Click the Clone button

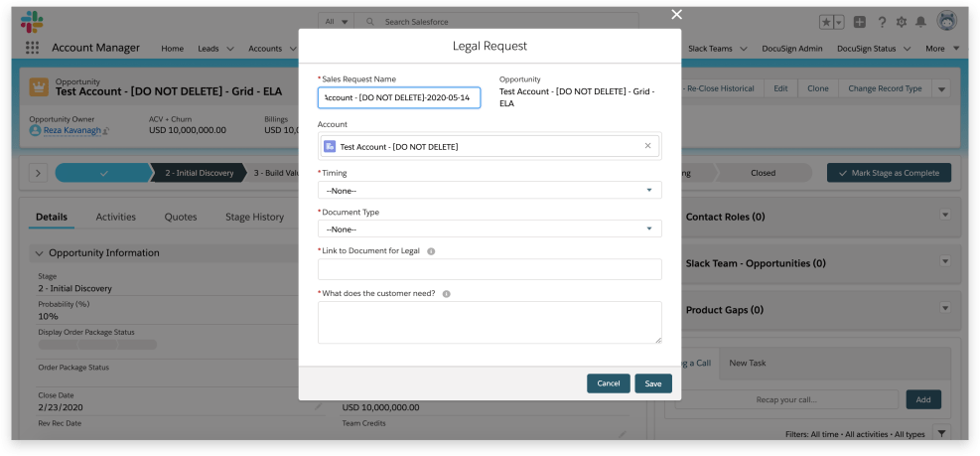pyautogui.click(x=817, y=88)
